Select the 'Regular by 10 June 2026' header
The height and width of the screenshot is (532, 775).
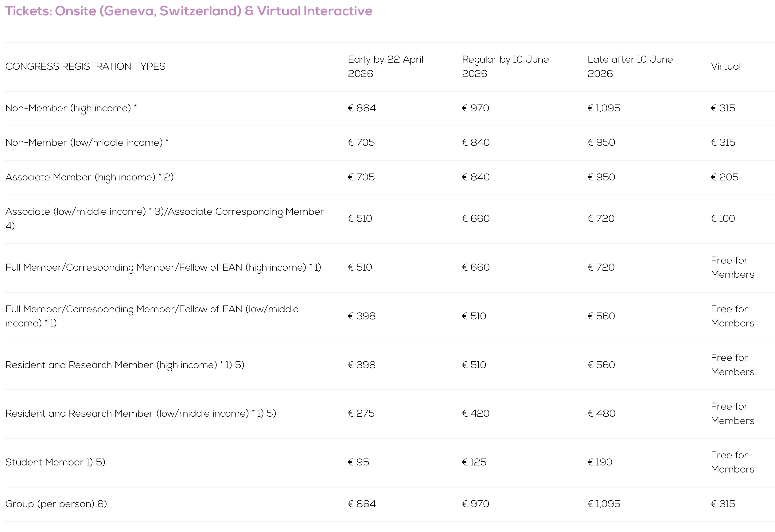coord(505,66)
